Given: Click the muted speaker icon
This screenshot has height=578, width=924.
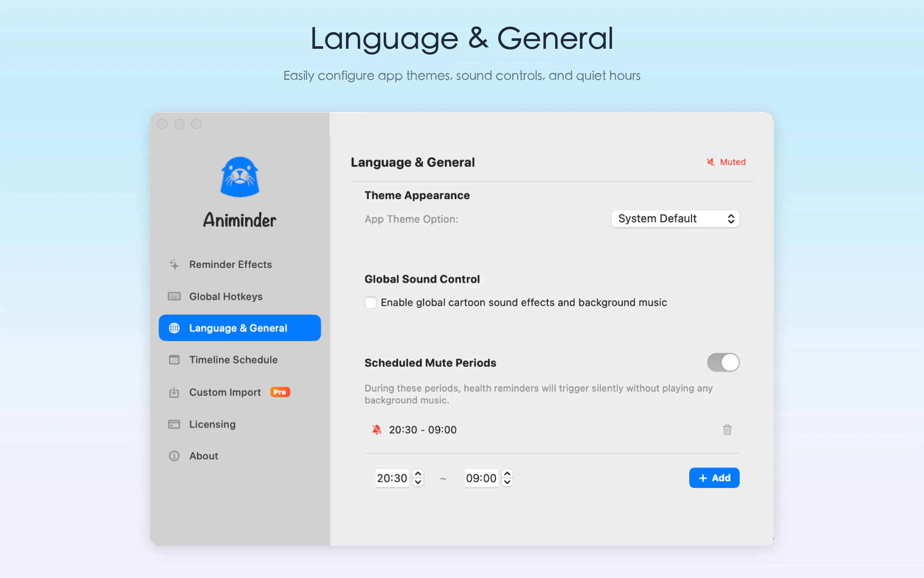Looking at the screenshot, I should [x=711, y=162].
